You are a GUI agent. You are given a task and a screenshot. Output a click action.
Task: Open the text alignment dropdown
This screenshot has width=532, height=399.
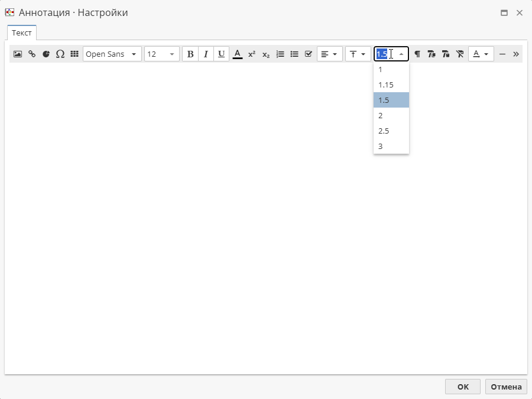330,54
